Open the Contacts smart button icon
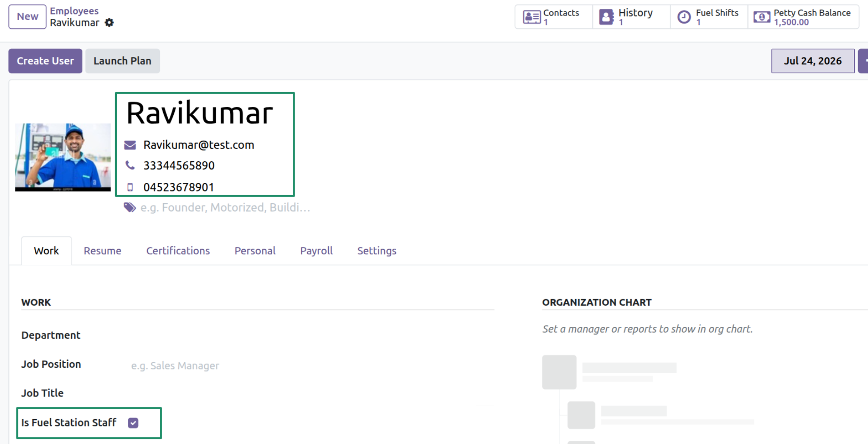Image resolution: width=868 pixels, height=444 pixels. click(532, 17)
